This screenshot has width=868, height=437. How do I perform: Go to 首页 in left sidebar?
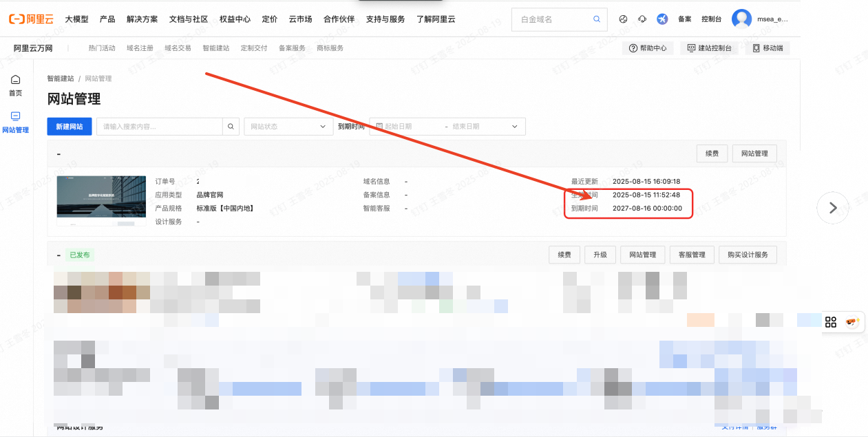tap(15, 86)
